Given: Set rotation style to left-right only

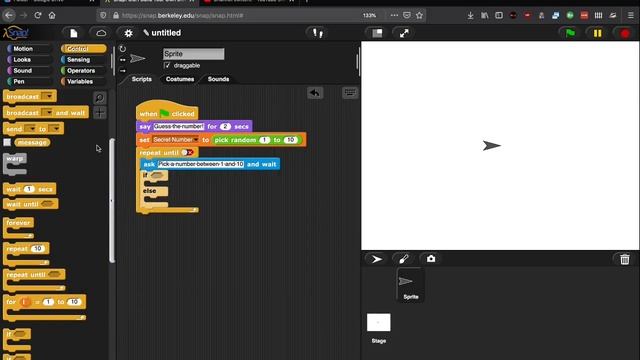Looking at the screenshot, I should (x=122, y=60).
